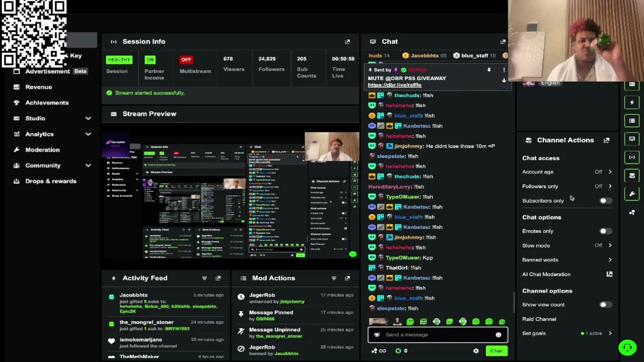The width and height of the screenshot is (644, 362).
Task: Click the chat bubble icon in right sidebar
Action: coord(632,139)
